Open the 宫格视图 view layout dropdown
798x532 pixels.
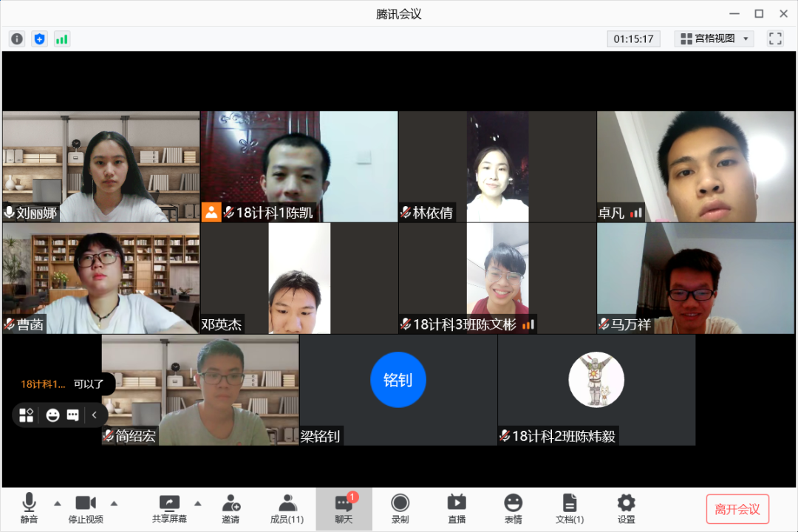click(x=715, y=38)
